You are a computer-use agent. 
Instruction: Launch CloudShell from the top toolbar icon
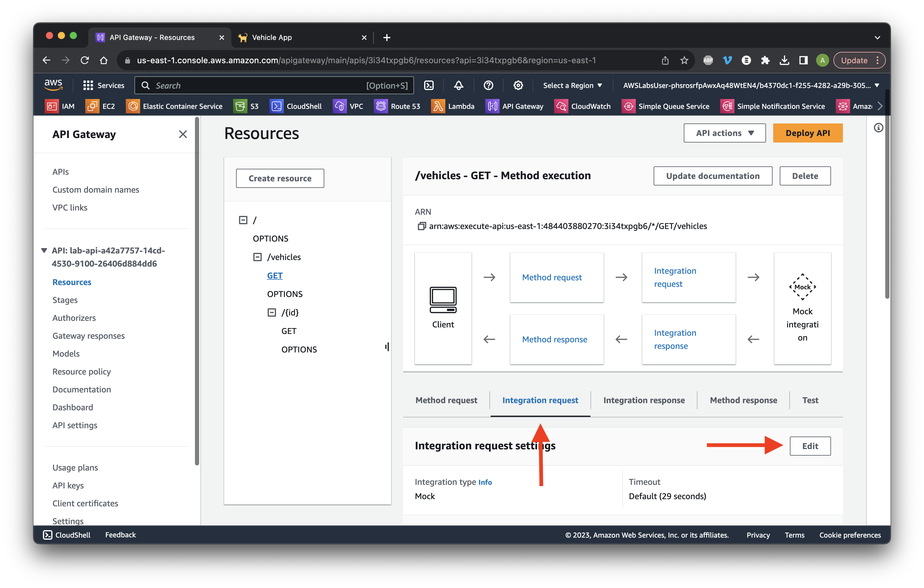[x=429, y=85]
